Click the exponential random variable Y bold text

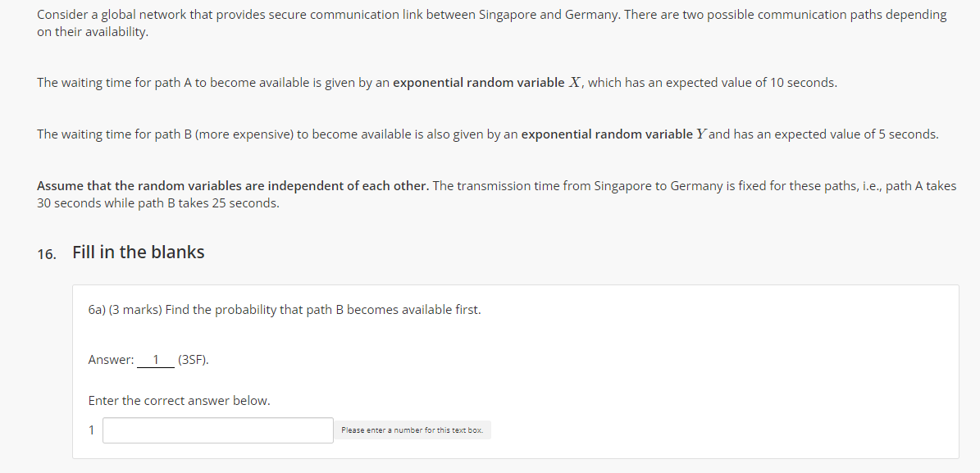[614, 134]
